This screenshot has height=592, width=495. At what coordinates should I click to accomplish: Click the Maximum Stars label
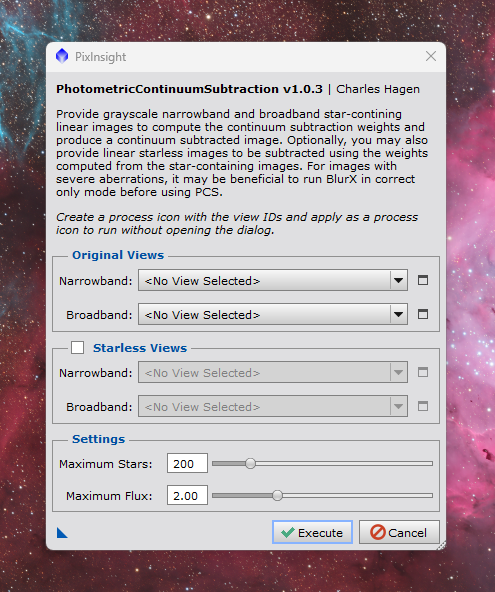pos(105,464)
